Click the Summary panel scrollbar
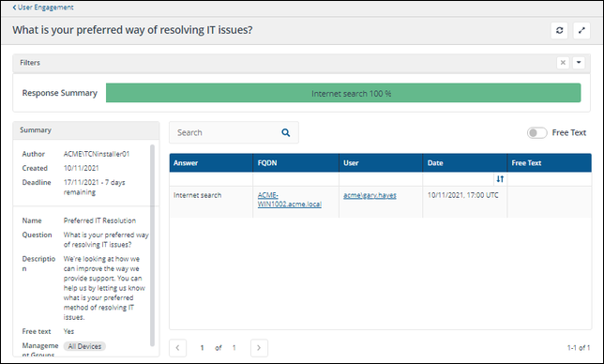The height and width of the screenshot is (364, 604). [x=152, y=246]
